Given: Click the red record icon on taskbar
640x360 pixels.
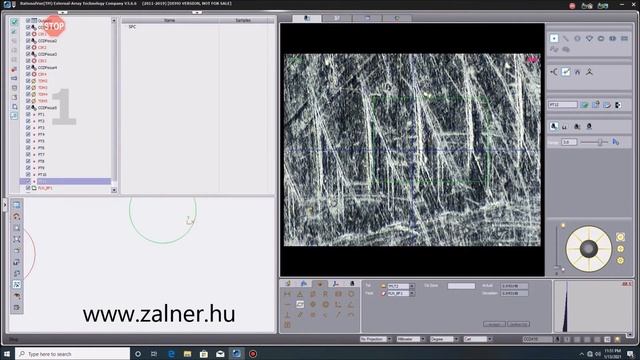Looking at the screenshot, I should pyautogui.click(x=253, y=354).
